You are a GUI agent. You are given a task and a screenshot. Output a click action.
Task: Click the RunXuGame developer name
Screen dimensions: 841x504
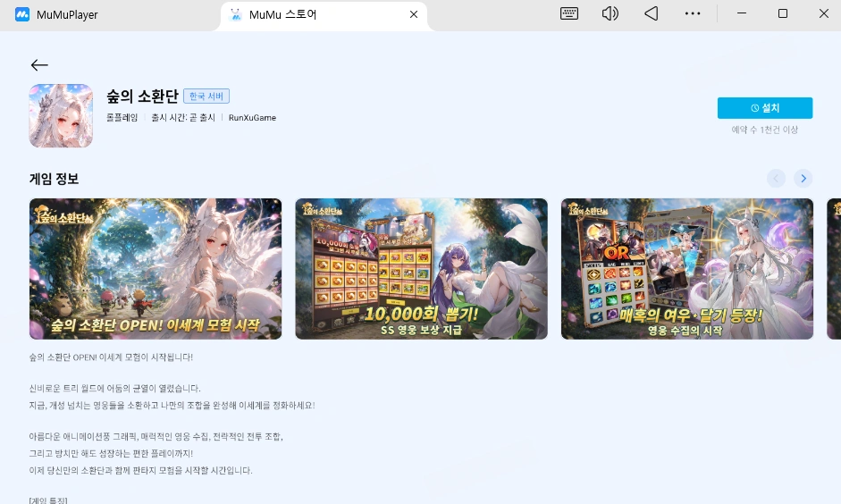click(252, 118)
